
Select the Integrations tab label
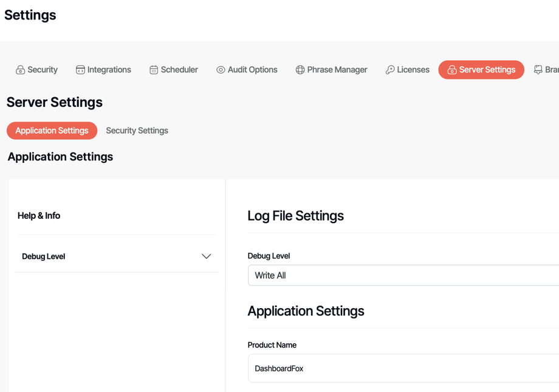click(109, 70)
